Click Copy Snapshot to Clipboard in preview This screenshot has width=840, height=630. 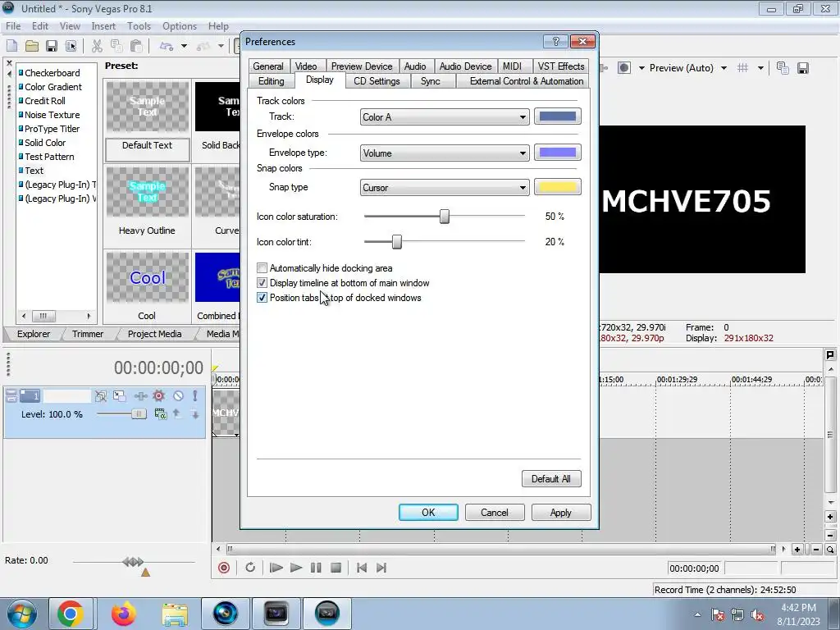click(x=783, y=68)
